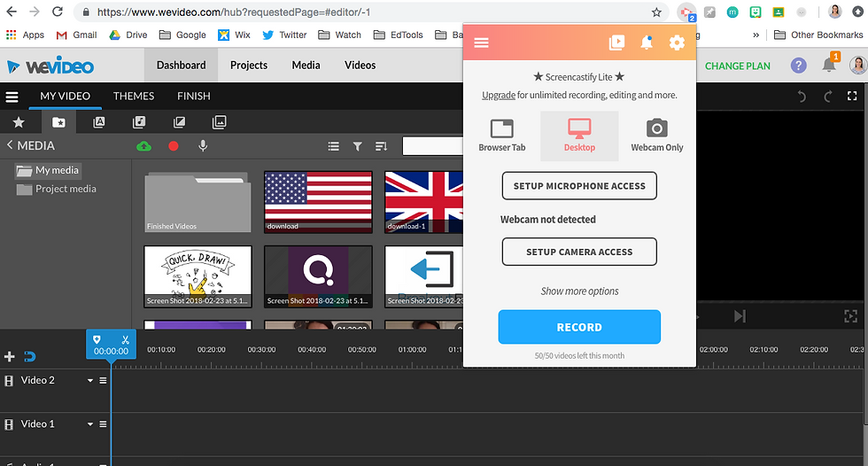868x466 pixels.
Task: Redo the last edit
Action: pos(827,97)
